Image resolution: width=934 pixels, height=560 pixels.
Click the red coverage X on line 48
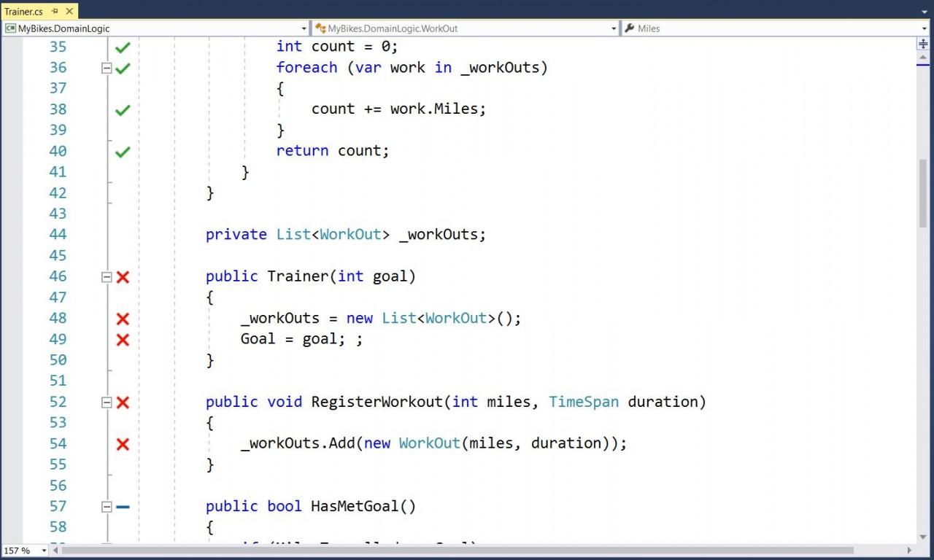(x=122, y=318)
